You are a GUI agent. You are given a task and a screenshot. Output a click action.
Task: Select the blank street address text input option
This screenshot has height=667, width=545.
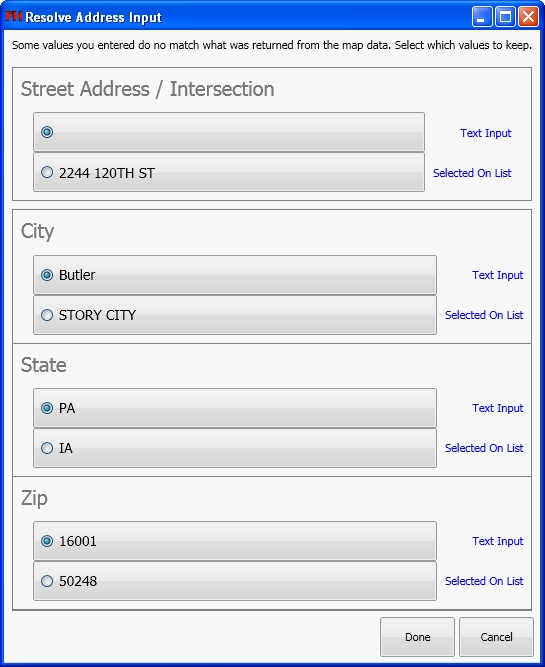click(x=229, y=132)
